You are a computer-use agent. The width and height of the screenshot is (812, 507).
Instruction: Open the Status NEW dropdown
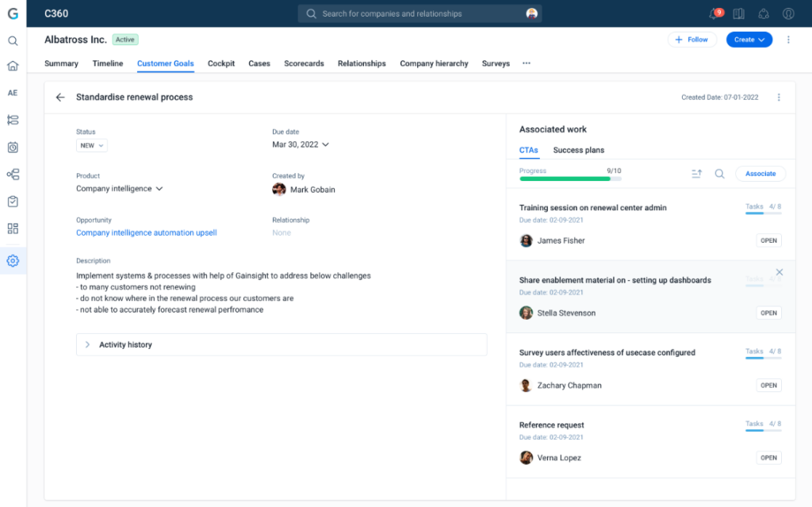92,146
